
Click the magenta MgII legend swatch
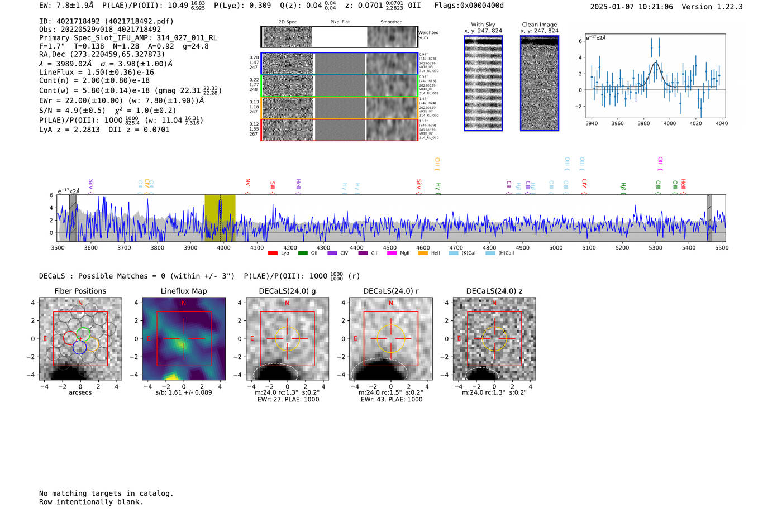[393, 253]
